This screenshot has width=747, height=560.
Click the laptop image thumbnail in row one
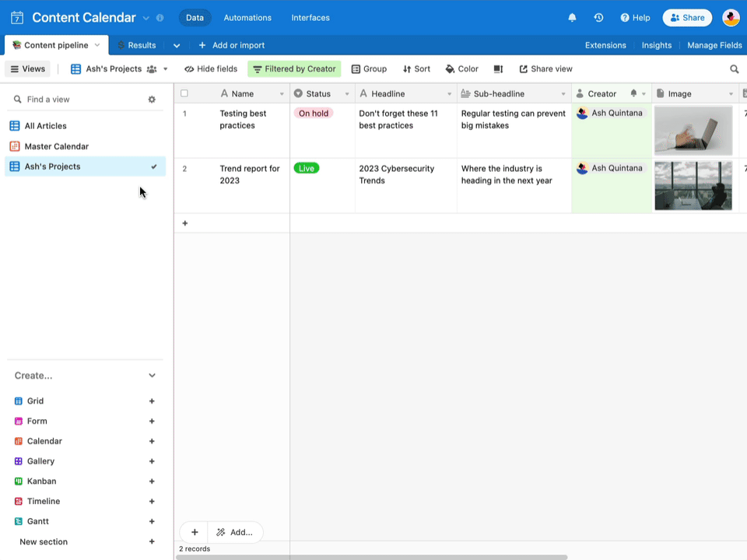click(x=693, y=131)
